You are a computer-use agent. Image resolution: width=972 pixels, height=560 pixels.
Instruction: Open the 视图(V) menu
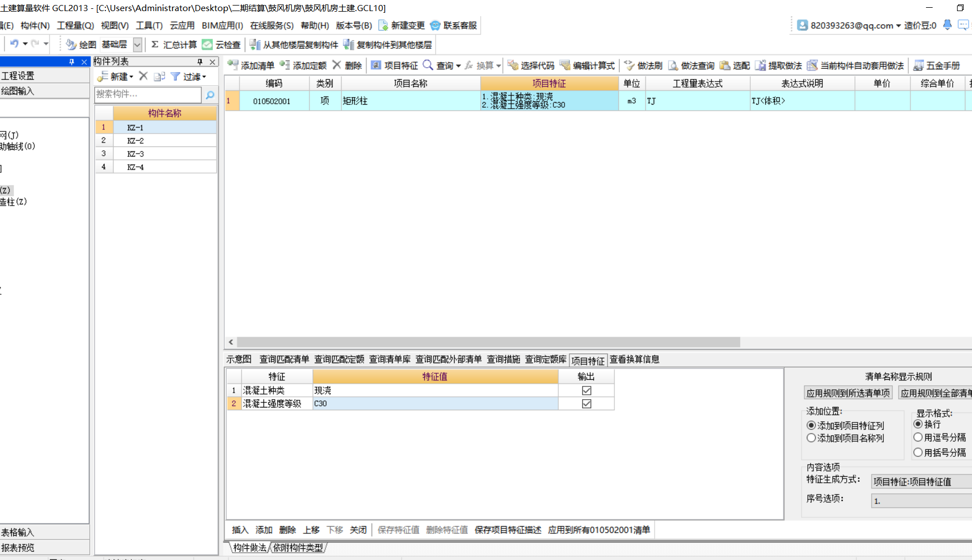[x=115, y=26]
